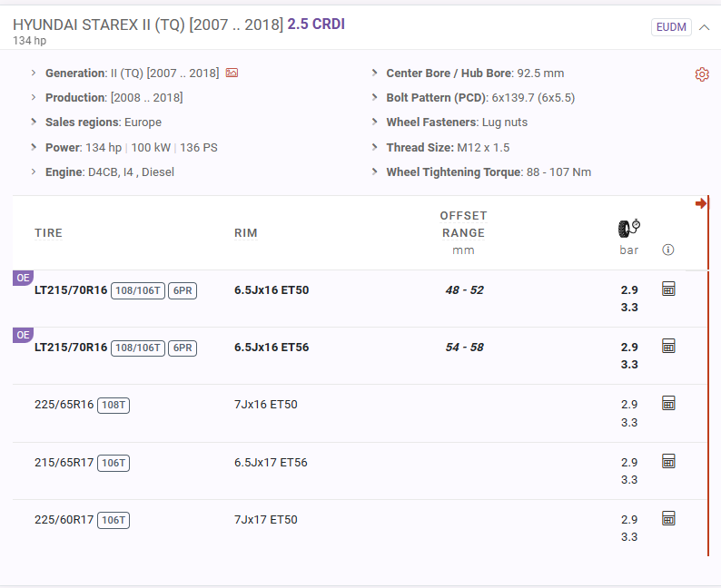Screen dimensions: 721x588
Task: Click the torque value 88 - 107 Nm
Action: 558,172
